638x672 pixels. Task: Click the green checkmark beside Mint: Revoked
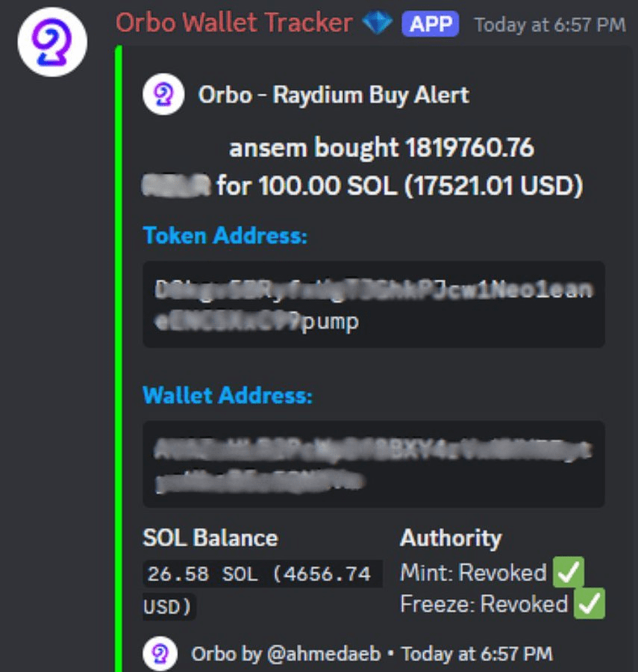[568, 572]
